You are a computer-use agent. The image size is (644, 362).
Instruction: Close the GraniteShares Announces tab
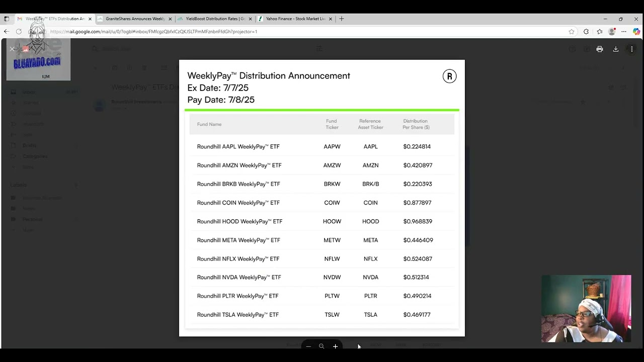click(170, 19)
